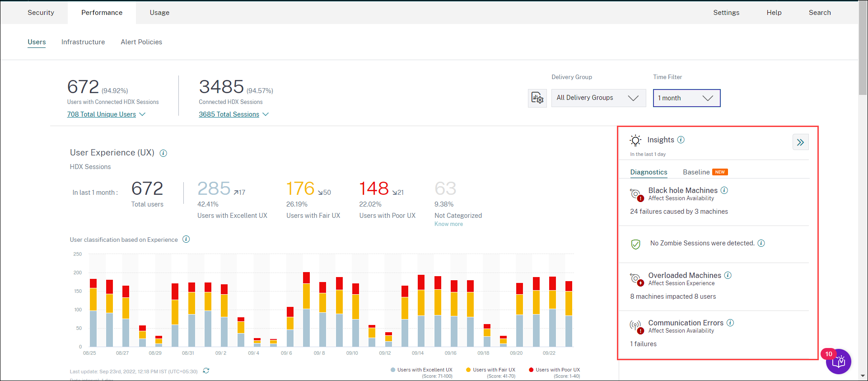Open the All Delivery Groups dropdown
Screen dimensions: 868x381
coord(598,98)
